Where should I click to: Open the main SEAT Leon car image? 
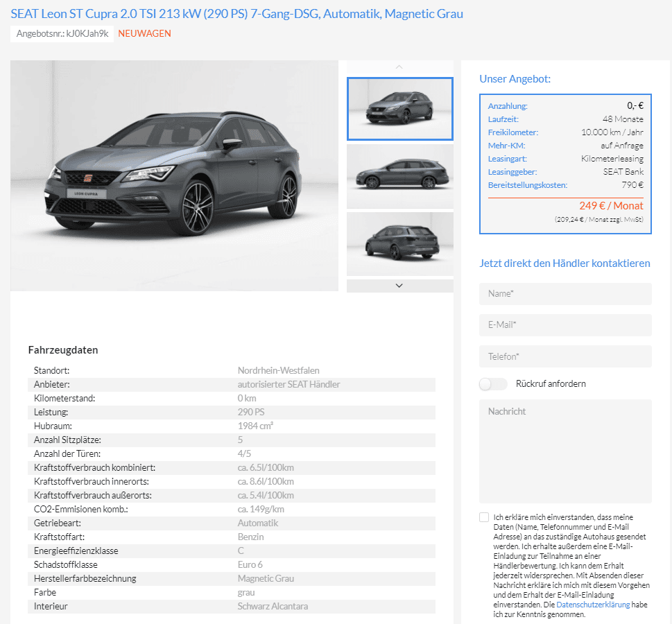[x=175, y=175]
